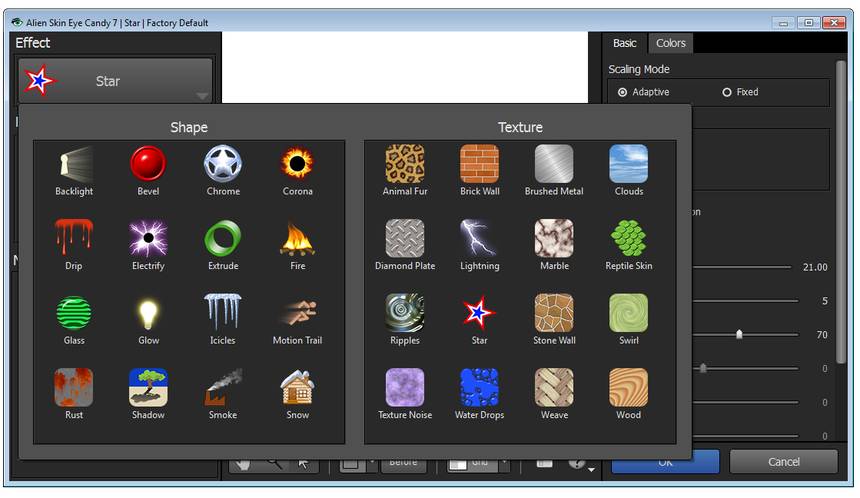Choose the Bevel effect icon

pos(148,171)
